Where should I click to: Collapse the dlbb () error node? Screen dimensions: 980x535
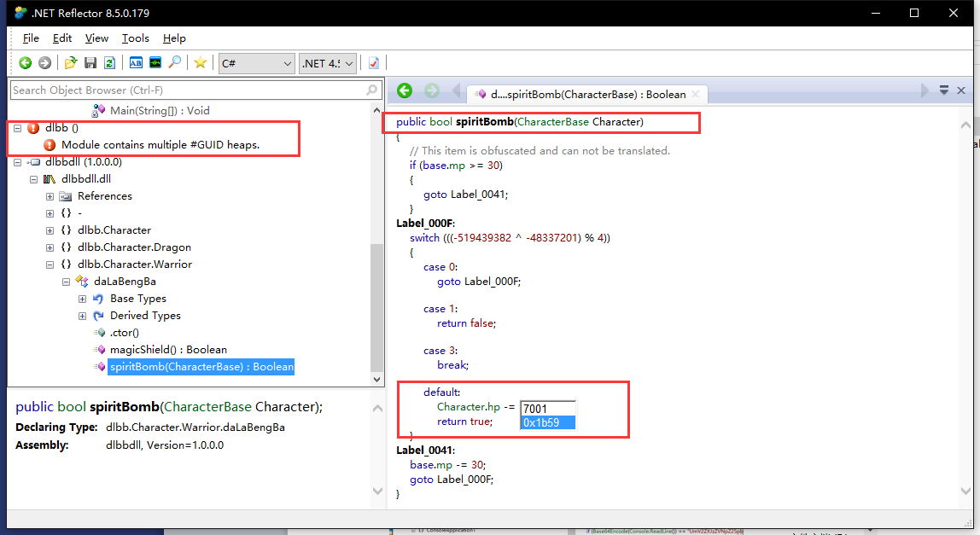click(x=17, y=128)
